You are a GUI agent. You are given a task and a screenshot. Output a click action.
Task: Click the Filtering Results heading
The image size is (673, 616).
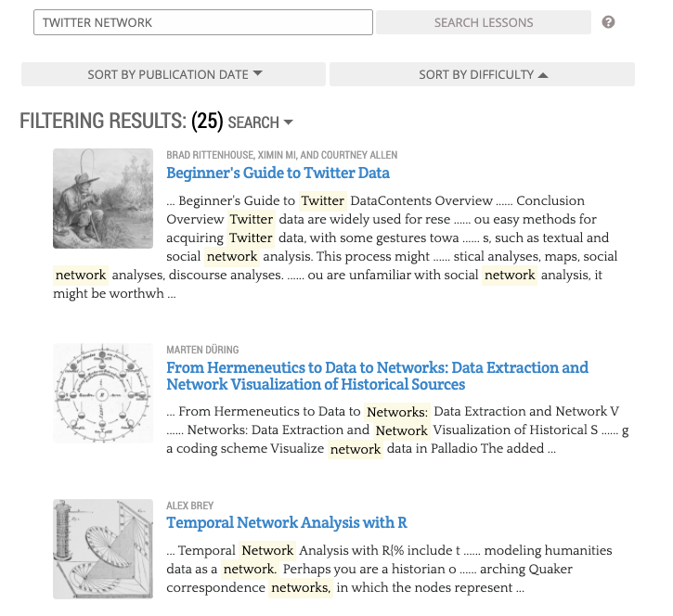coord(103,122)
